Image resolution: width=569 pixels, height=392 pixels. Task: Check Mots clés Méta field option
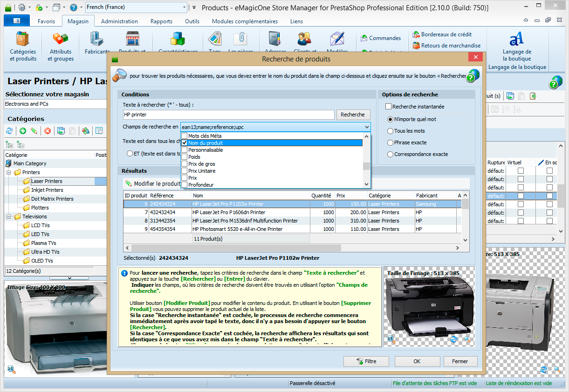pos(185,136)
